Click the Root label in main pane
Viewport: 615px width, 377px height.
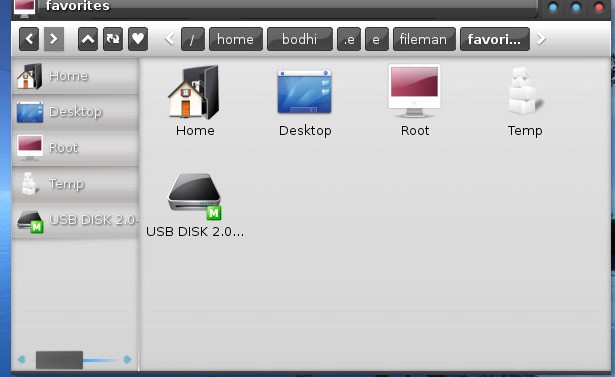(415, 131)
